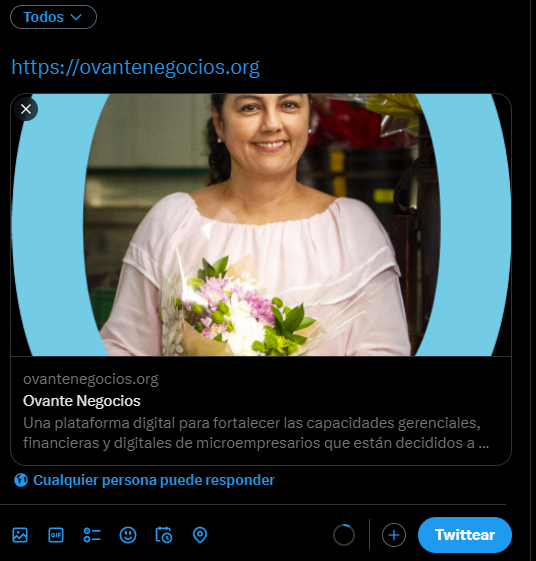Open the Ovante Negocios card title
Image resolution: width=536 pixels, height=561 pixels.
click(x=82, y=401)
